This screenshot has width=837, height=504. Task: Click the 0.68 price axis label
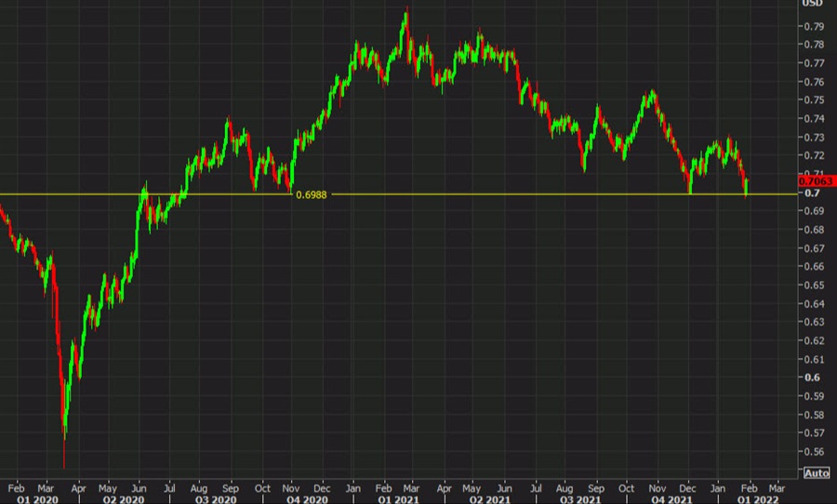[x=814, y=230]
